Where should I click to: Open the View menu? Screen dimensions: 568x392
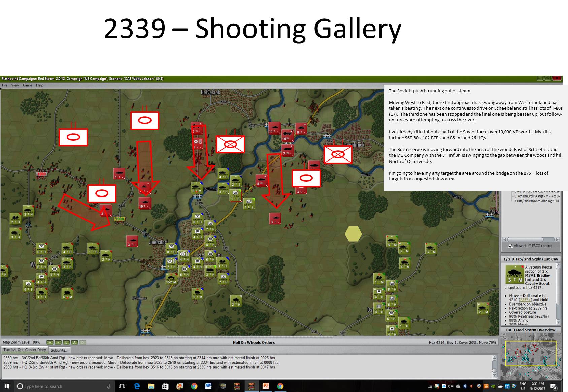tap(15, 85)
